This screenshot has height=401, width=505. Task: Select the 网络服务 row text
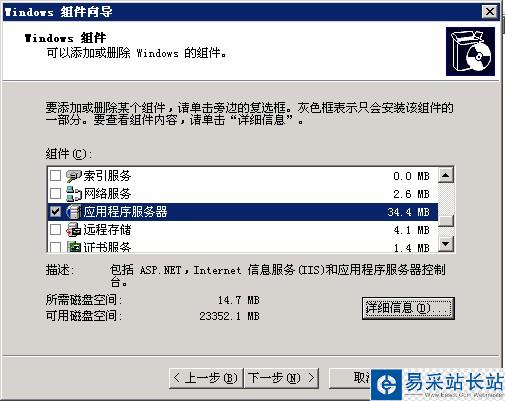[x=107, y=194]
